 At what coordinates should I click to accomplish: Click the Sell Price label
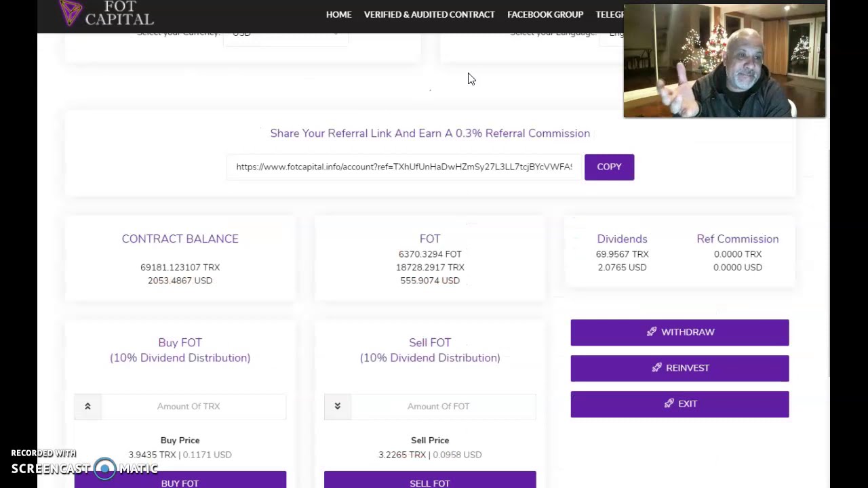point(430,441)
